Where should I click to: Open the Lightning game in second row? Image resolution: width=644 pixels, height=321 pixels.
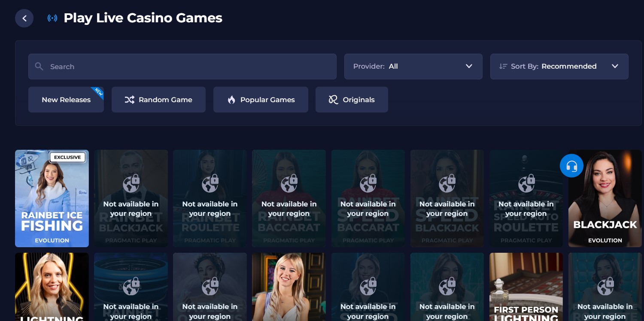[x=52, y=287]
